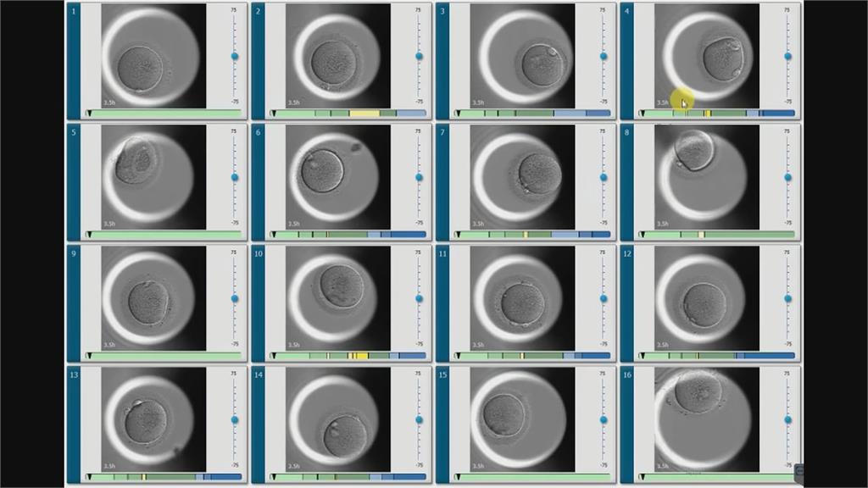The height and width of the screenshot is (488, 868).
Task: Click the light blue segment on embryo 3 timeline
Action: click(x=569, y=114)
